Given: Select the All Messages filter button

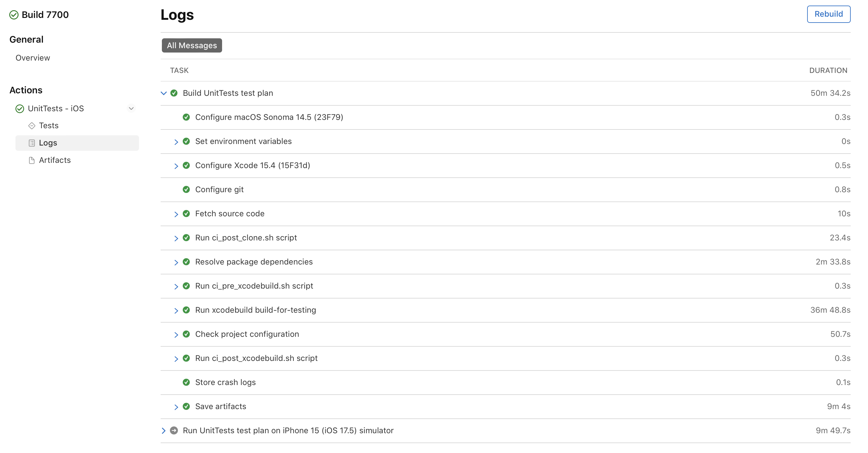Looking at the screenshot, I should pyautogui.click(x=192, y=45).
